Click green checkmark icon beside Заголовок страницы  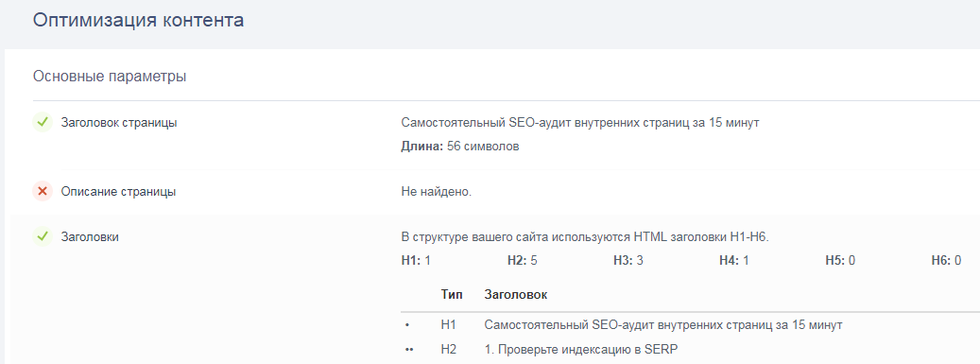43,123
